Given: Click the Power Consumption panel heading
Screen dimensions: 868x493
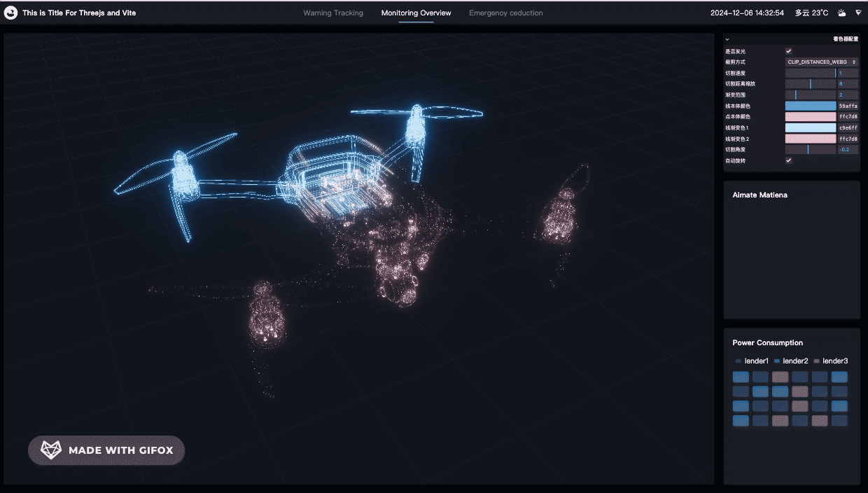Looking at the screenshot, I should [x=767, y=342].
